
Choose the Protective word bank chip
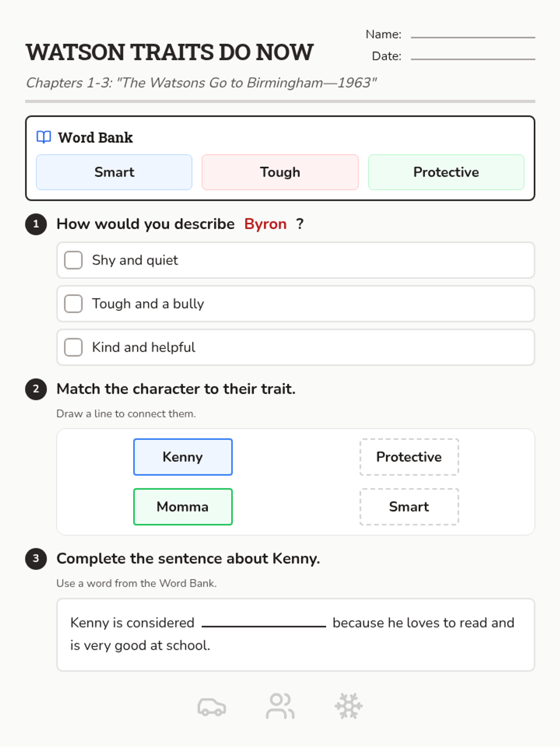pos(446,172)
